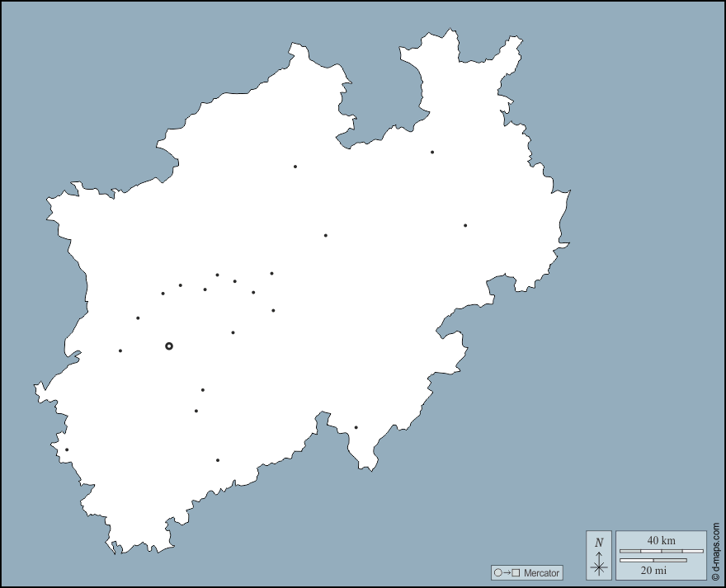Image resolution: width=726 pixels, height=588 pixels.
Task: Click the letter N above north arrow
Action: pyautogui.click(x=599, y=543)
